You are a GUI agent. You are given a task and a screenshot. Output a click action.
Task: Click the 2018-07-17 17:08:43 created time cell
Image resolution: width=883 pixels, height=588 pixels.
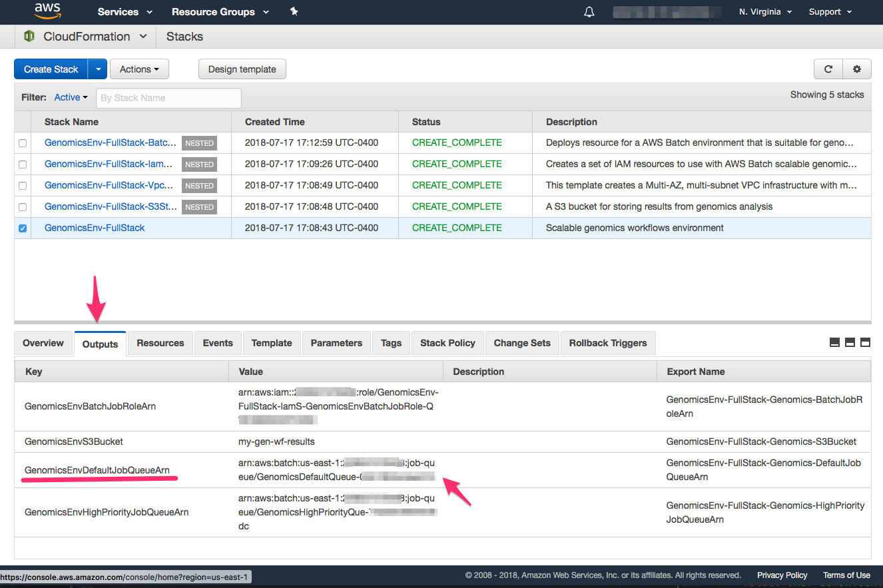pyautogui.click(x=312, y=228)
